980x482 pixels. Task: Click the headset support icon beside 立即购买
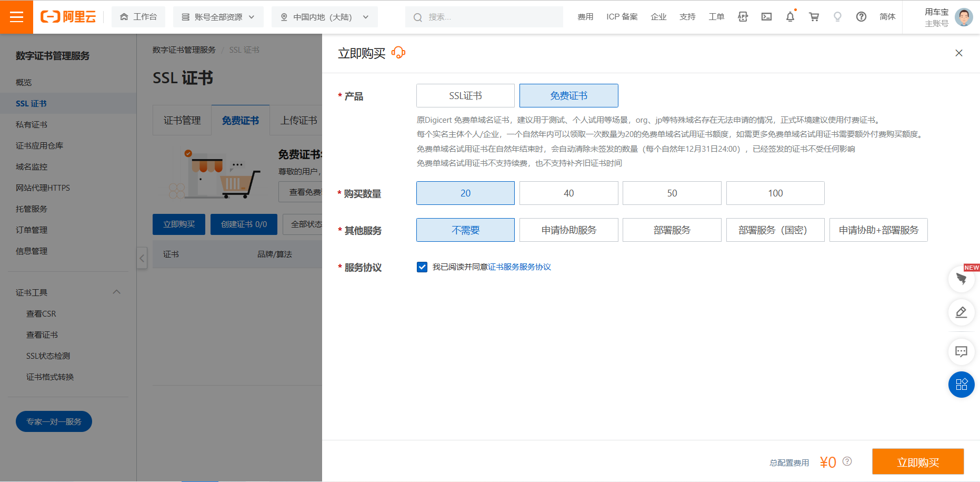[x=398, y=53]
